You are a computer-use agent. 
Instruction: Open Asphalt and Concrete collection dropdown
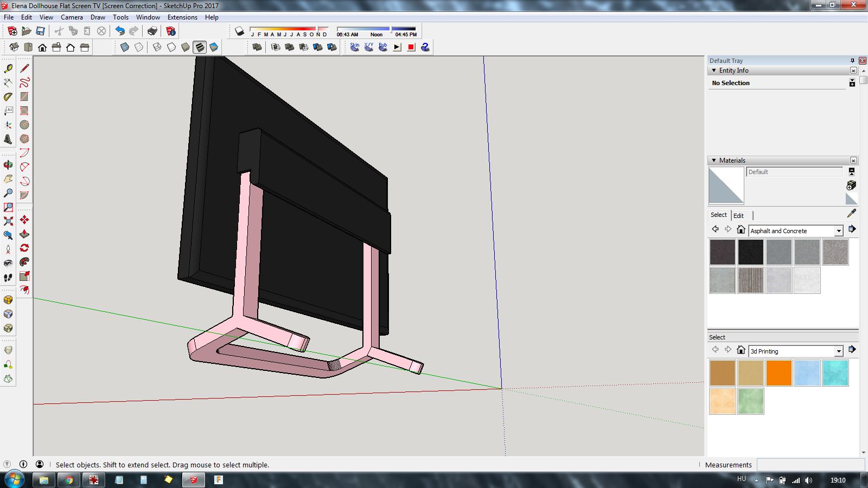point(839,231)
